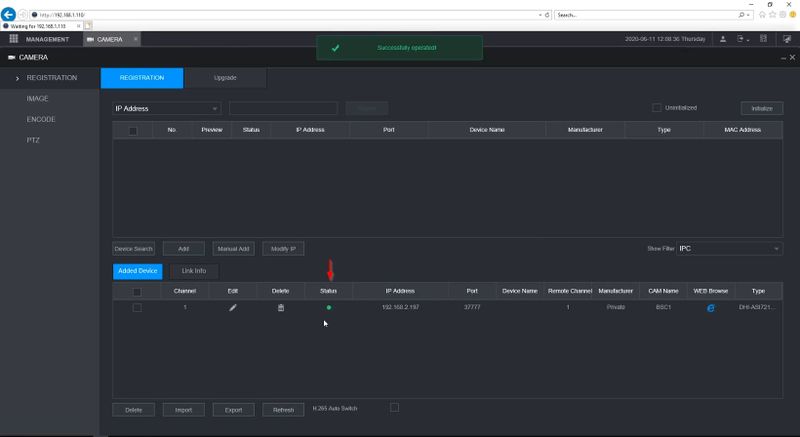Open the Show Filter IPC dropdown
Image resolution: width=800 pixels, height=437 pixels.
(x=729, y=248)
